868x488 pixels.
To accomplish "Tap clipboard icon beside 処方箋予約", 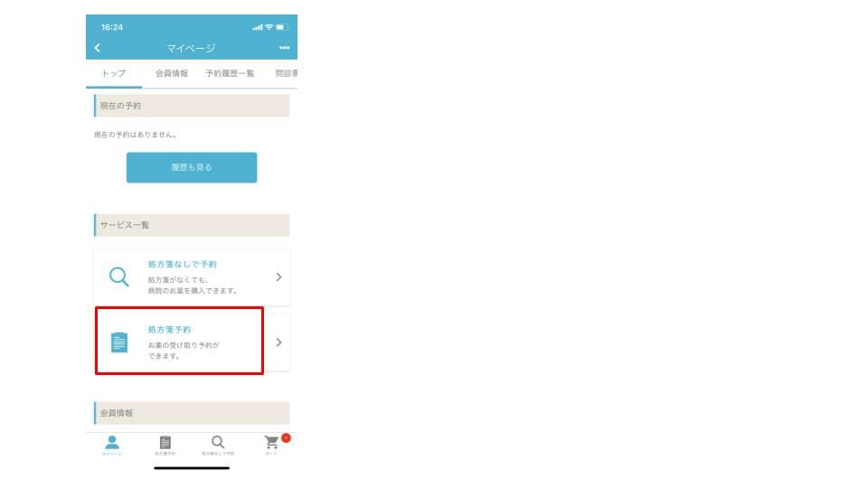I will (119, 342).
